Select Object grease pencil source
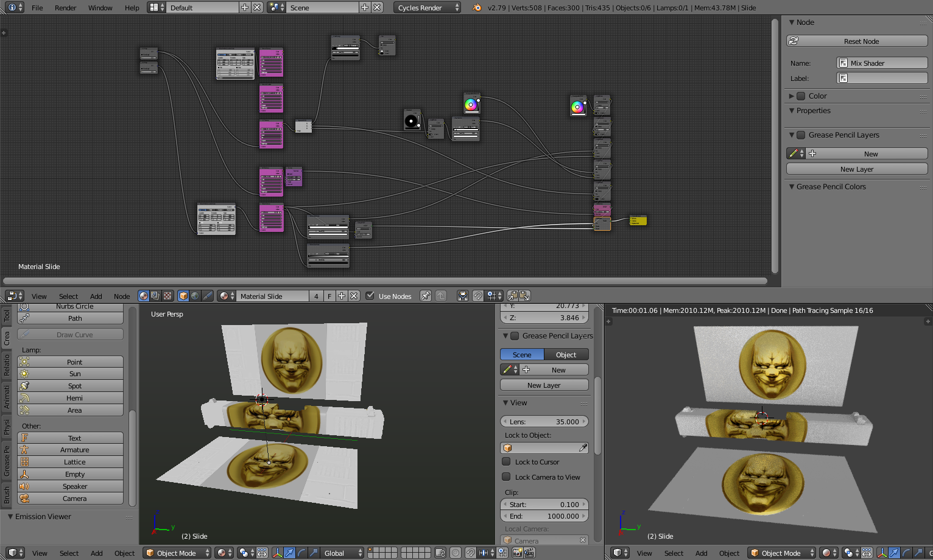933x560 pixels. pyautogui.click(x=566, y=354)
